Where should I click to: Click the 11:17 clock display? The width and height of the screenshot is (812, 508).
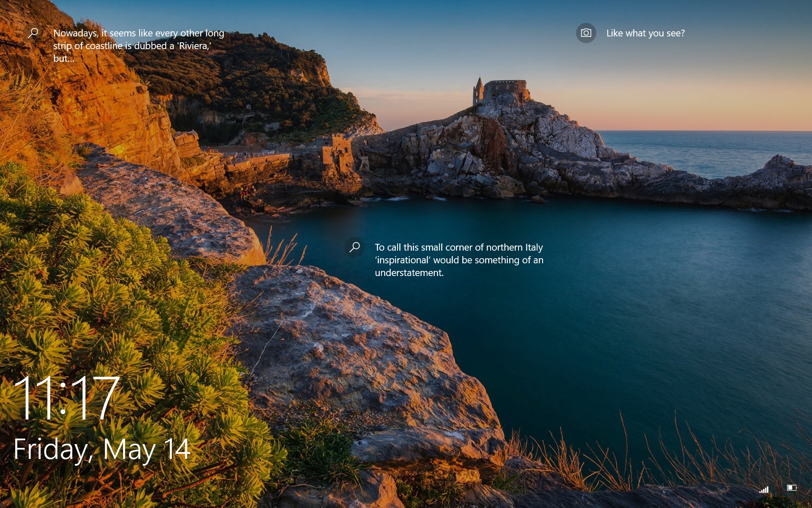tap(66, 398)
